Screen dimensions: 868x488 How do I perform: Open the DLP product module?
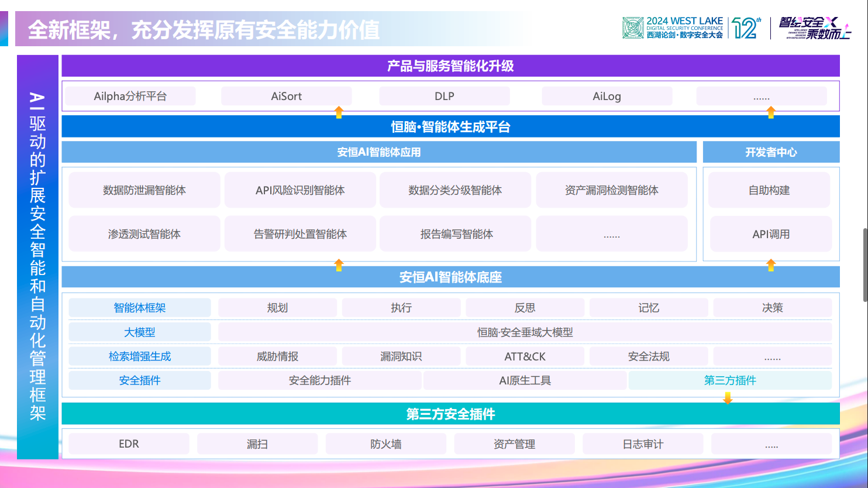click(445, 96)
